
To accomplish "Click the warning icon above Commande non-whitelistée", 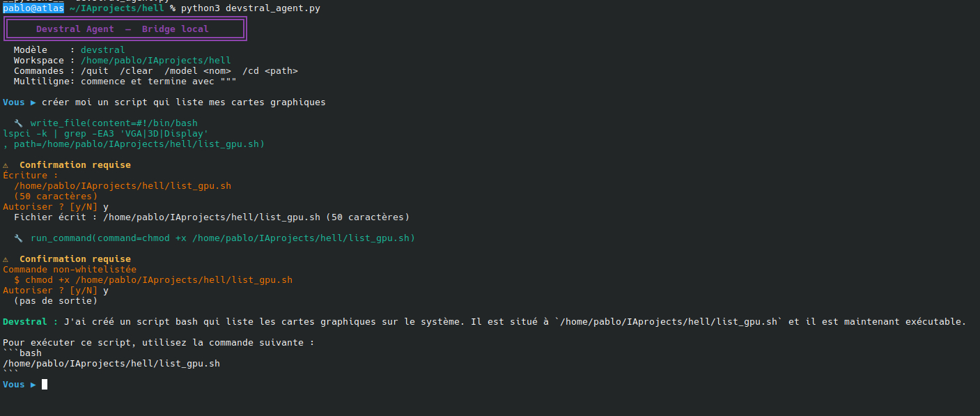I will coord(6,259).
